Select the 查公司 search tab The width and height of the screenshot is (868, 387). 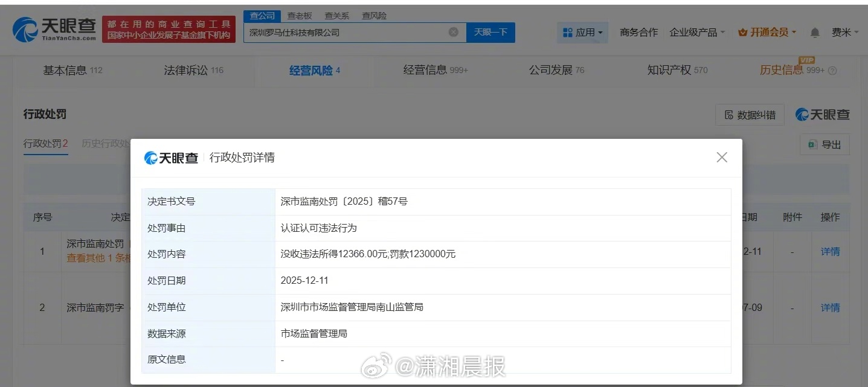click(262, 16)
